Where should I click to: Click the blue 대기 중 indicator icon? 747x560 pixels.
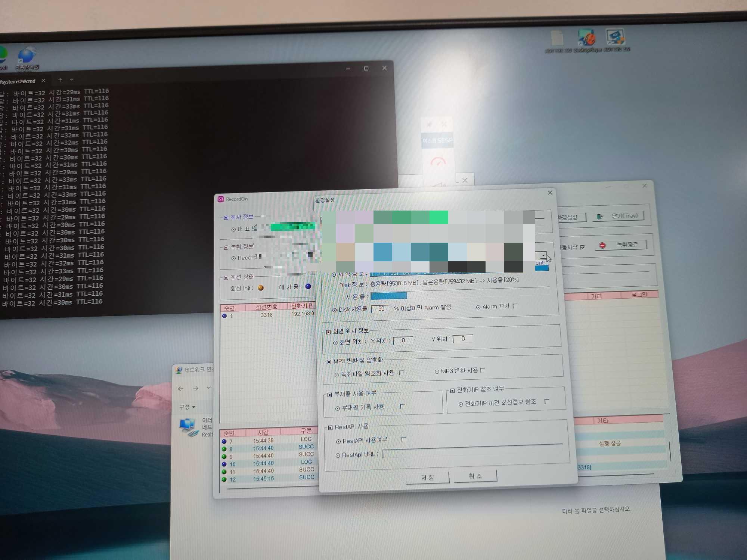tap(308, 286)
